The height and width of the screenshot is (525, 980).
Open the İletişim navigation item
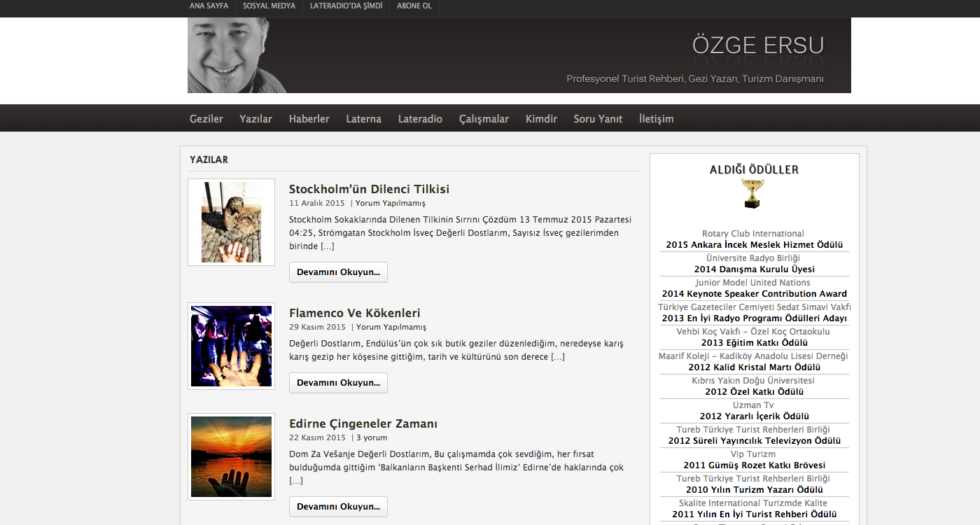point(657,119)
